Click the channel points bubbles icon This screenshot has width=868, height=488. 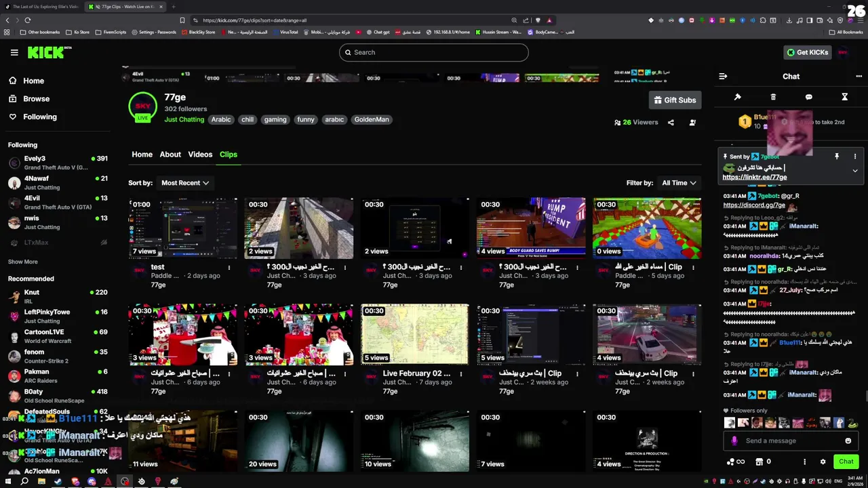pyautogui.click(x=729, y=462)
